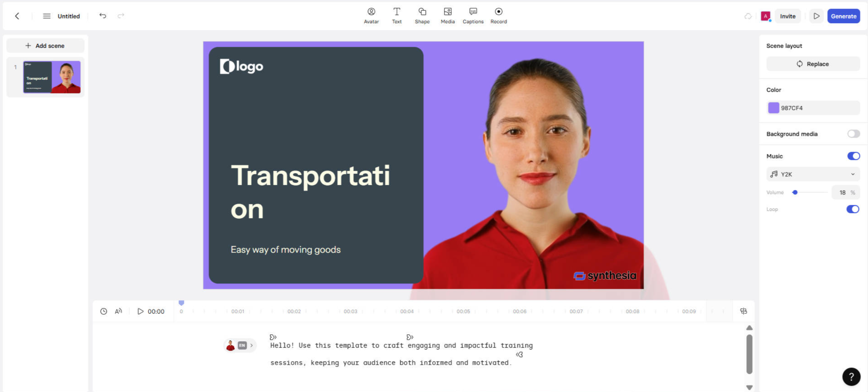Image resolution: width=868 pixels, height=392 pixels.
Task: Turn off music Loop
Action: [x=853, y=209]
